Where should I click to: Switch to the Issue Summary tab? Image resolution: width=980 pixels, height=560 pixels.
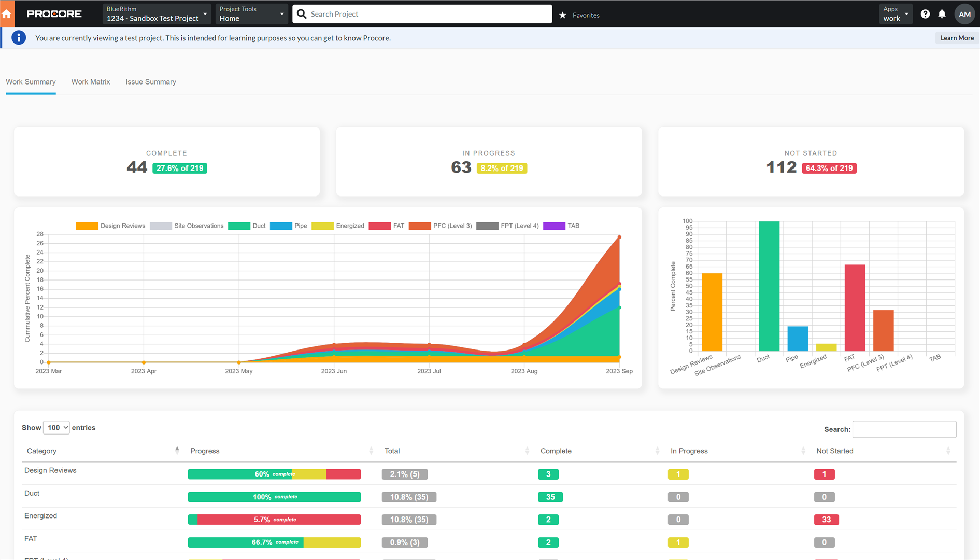151,82
